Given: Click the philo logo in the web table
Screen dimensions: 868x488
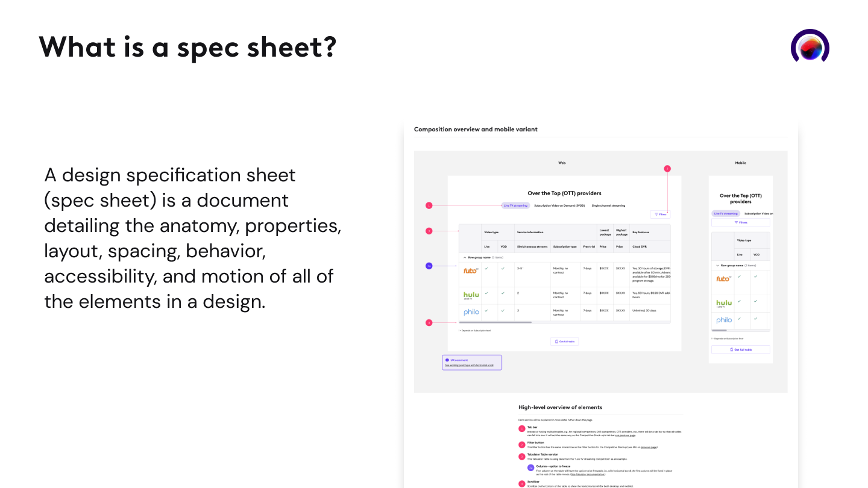Looking at the screenshot, I should tap(471, 312).
